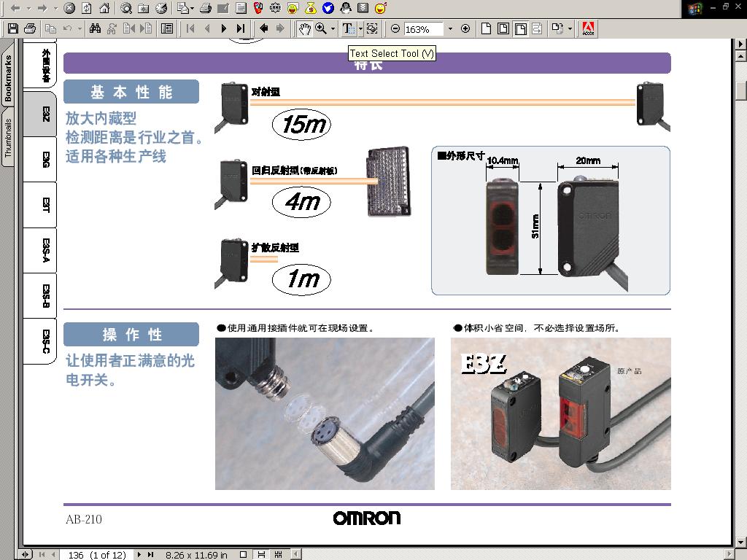Go to the browser Home page
Screen dimensions: 747x560
coord(104,8)
